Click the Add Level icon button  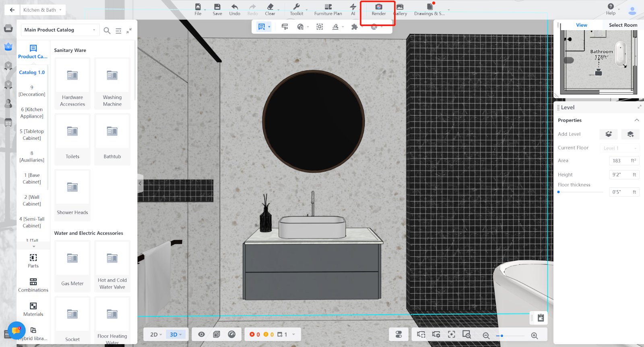[608, 134]
